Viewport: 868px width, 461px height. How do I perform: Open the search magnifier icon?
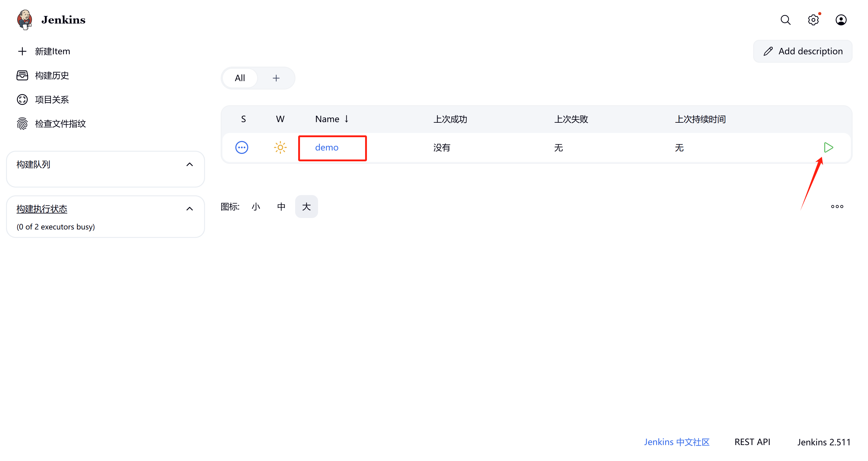point(785,20)
